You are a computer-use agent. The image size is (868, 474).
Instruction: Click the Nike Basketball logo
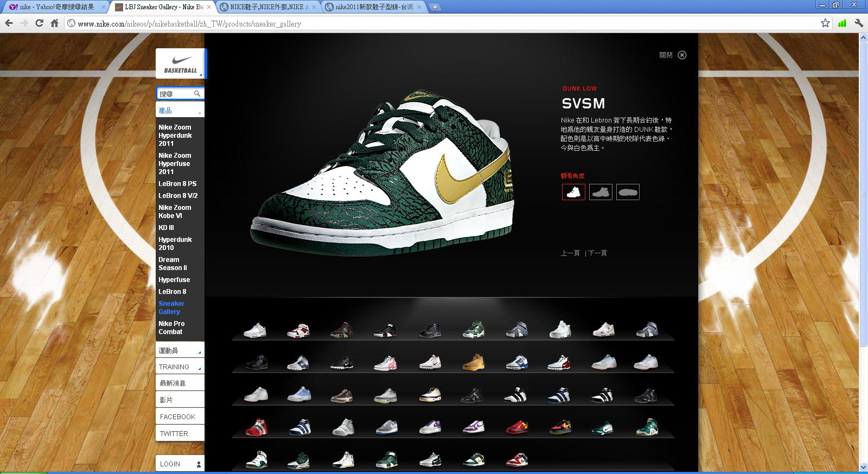coord(181,63)
